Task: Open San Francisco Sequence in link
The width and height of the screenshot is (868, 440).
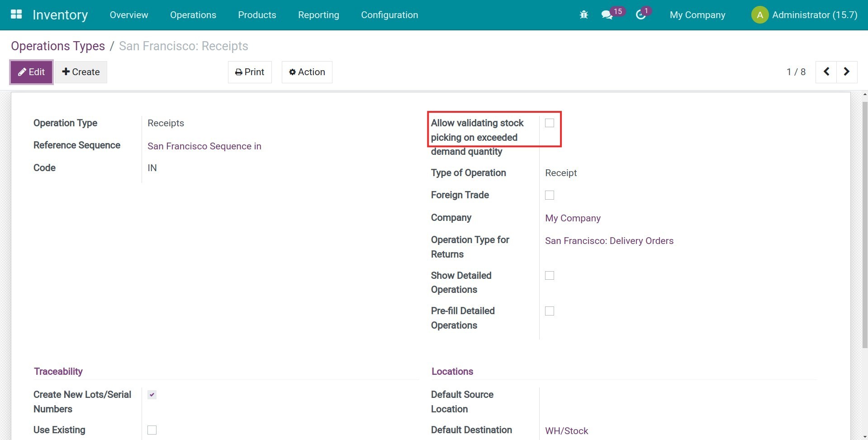Action: [x=204, y=146]
